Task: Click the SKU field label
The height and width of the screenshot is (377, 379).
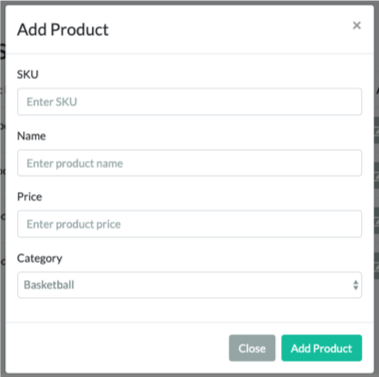Action: point(28,74)
